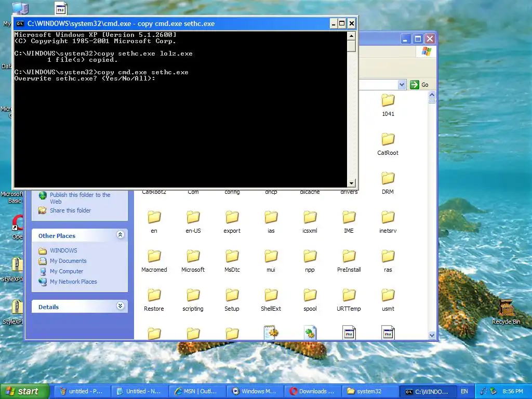Image resolution: width=532 pixels, height=399 pixels.
Task: Click the cmd scrollbar up arrow
Action: point(352,36)
